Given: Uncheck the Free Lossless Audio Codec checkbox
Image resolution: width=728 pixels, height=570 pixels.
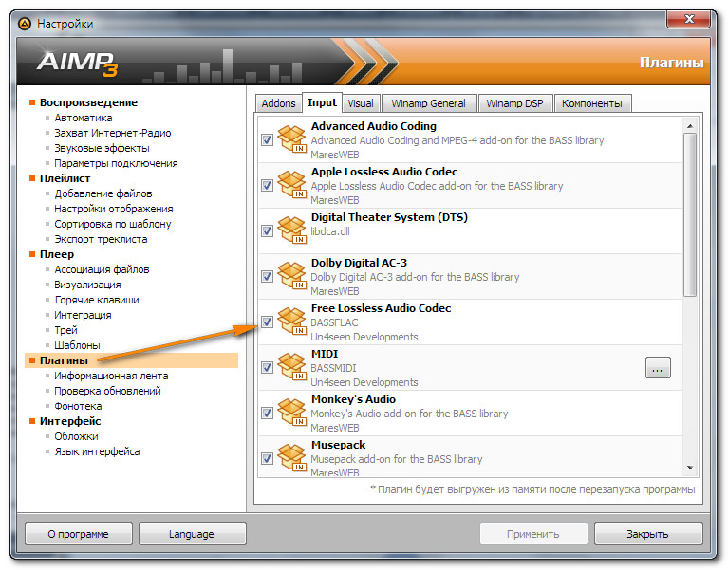Looking at the screenshot, I should coord(267,322).
